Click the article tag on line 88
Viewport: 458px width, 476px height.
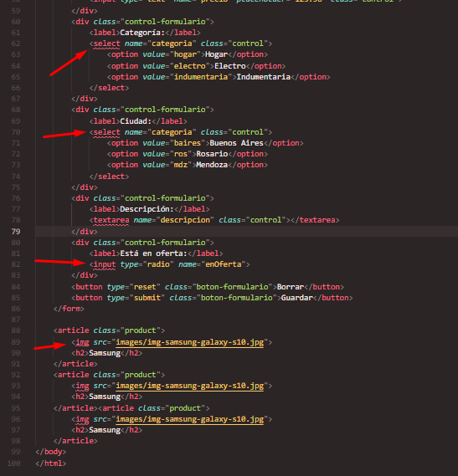(73, 330)
